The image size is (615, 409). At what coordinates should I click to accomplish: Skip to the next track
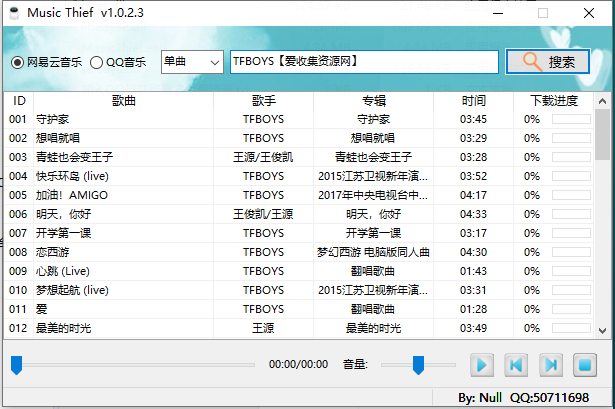(550, 365)
